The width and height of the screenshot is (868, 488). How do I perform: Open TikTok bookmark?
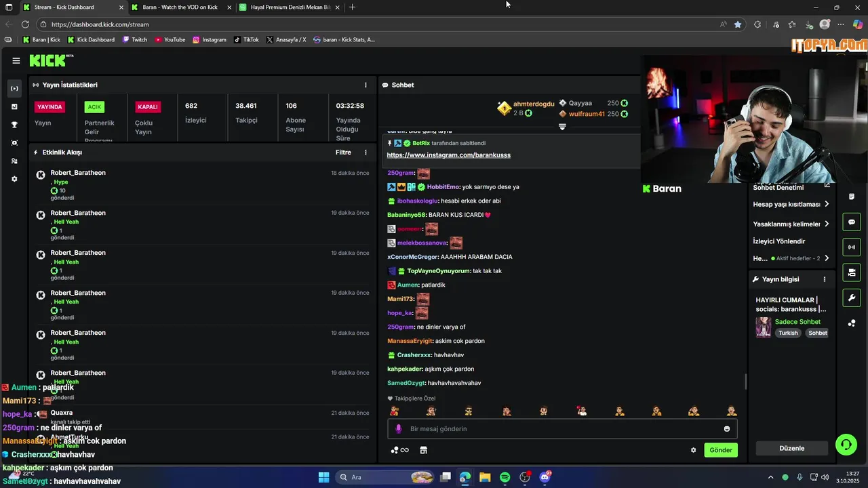tap(247, 40)
